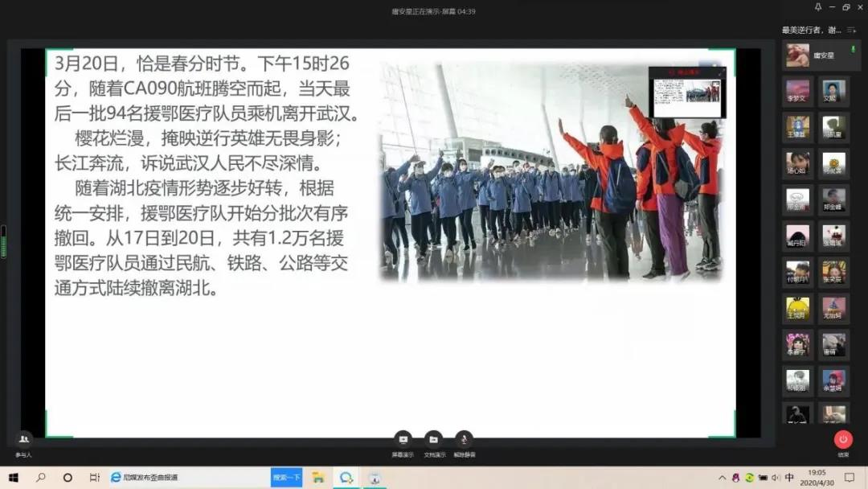This screenshot has height=489, width=868.
Task: Click the Cortana circle icon
Action: click(68, 478)
